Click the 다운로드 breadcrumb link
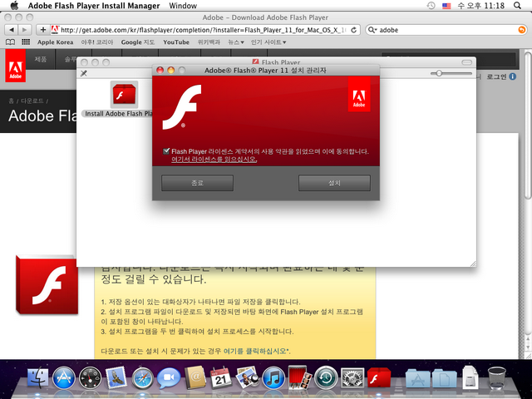The height and width of the screenshot is (399, 532). pyautogui.click(x=32, y=101)
